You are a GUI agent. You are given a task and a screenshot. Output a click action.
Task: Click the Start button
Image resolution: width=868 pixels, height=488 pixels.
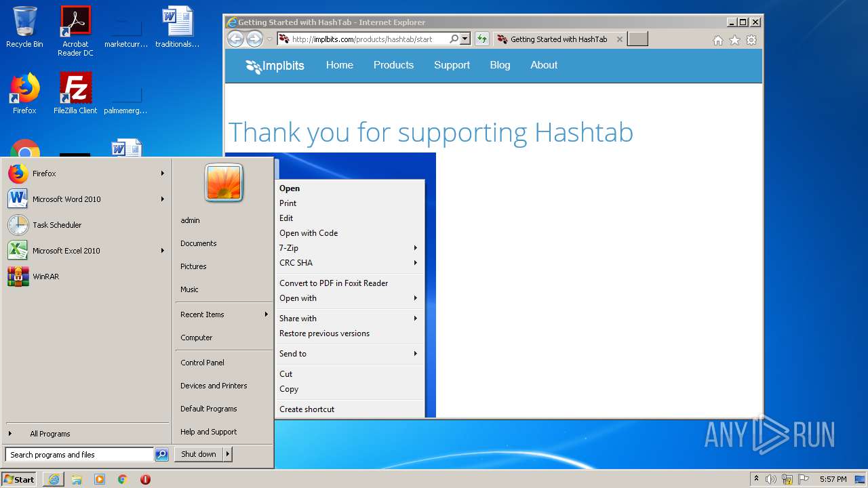[x=19, y=479]
